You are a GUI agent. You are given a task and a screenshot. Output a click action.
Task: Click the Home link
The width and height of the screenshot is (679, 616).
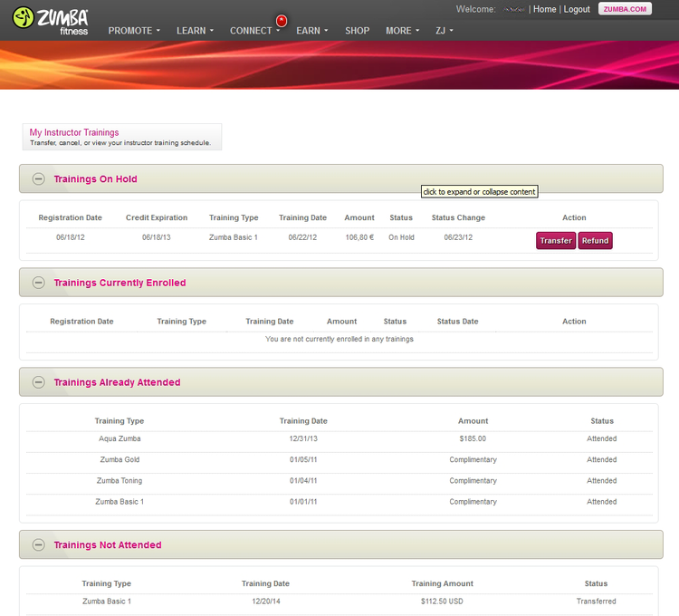[544, 9]
